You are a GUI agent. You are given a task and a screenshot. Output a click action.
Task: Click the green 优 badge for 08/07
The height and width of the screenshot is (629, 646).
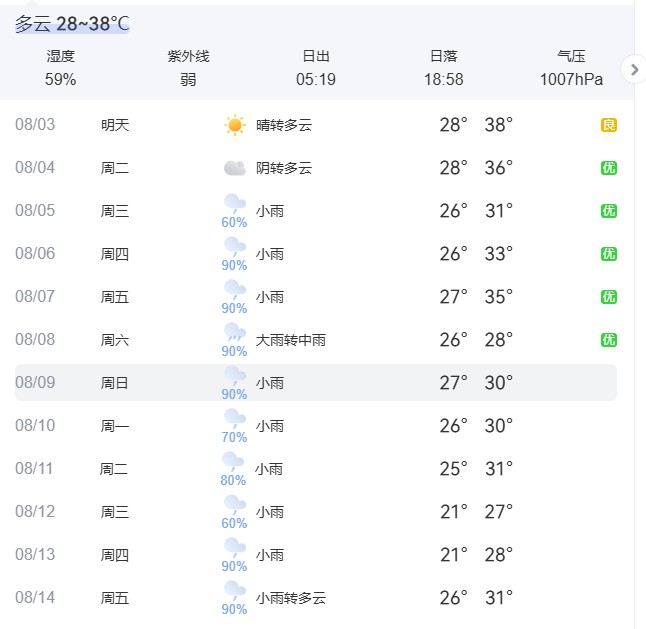click(609, 297)
